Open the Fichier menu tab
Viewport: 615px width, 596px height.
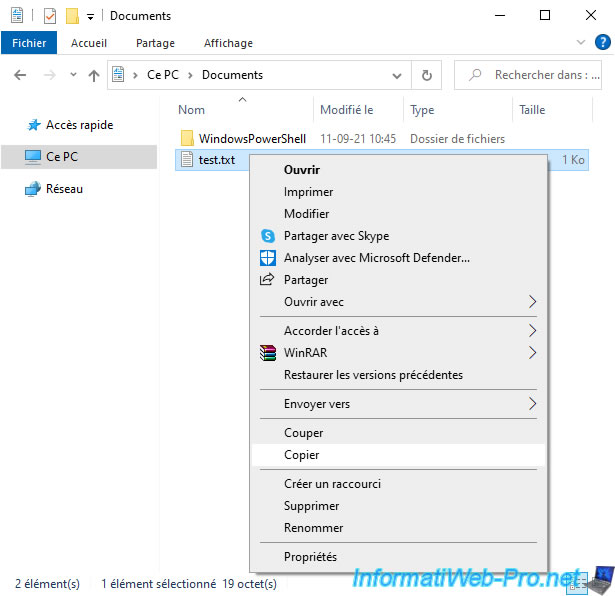point(29,43)
